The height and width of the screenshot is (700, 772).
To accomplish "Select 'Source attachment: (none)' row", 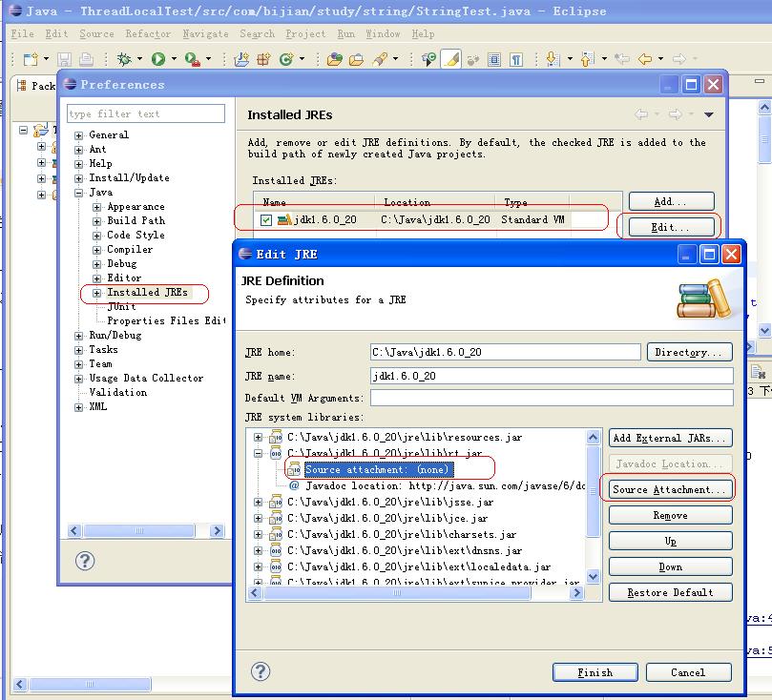I will pyautogui.click(x=378, y=469).
